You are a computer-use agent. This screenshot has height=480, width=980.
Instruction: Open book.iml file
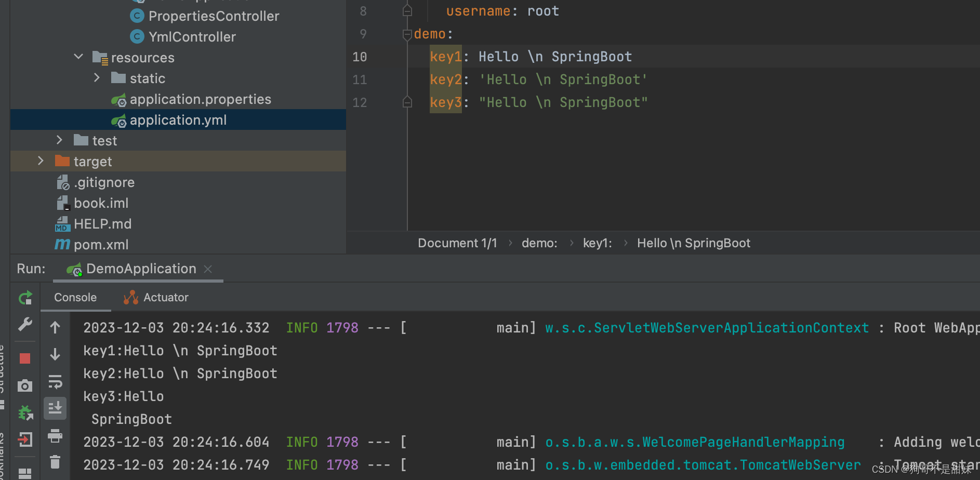point(101,203)
